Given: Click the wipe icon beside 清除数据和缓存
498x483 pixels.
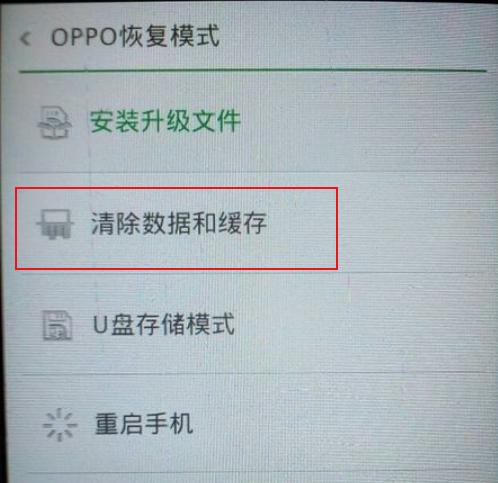Looking at the screenshot, I should tap(55, 224).
